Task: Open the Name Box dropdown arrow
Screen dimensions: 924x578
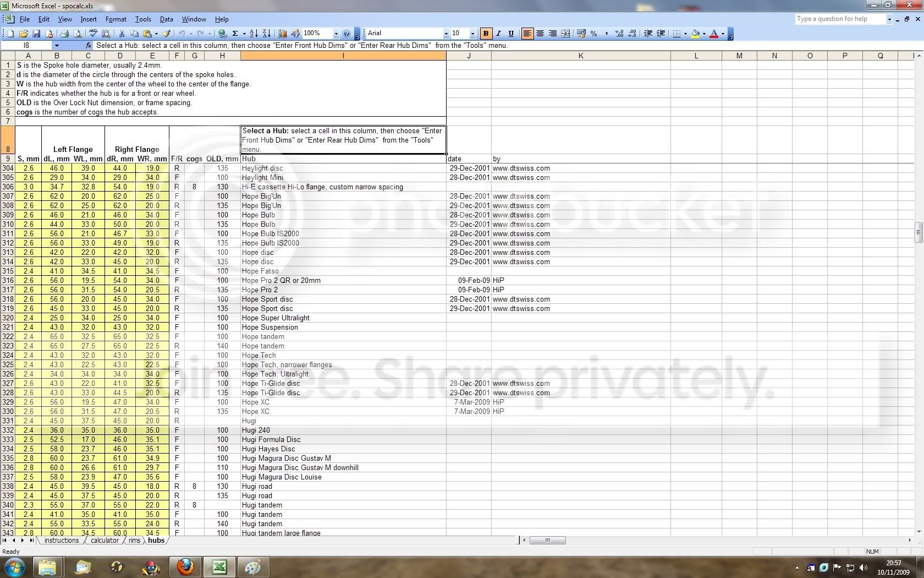Action: tap(56, 46)
